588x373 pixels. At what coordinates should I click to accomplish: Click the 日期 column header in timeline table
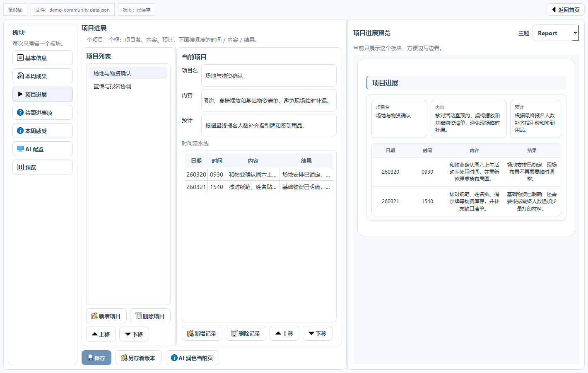coord(196,161)
